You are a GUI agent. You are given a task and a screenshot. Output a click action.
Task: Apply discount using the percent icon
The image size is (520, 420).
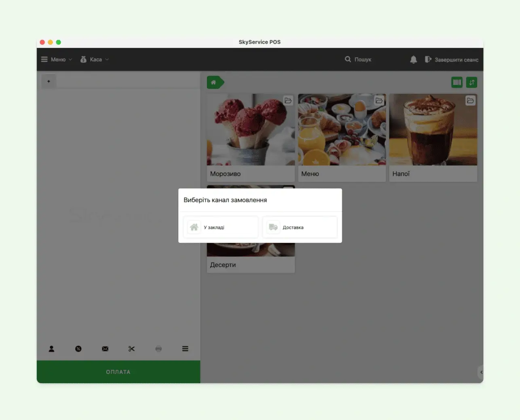[78, 349]
